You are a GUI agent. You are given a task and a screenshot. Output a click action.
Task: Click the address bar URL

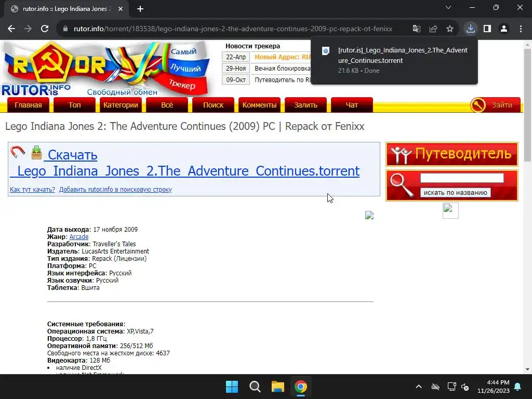tap(233, 29)
